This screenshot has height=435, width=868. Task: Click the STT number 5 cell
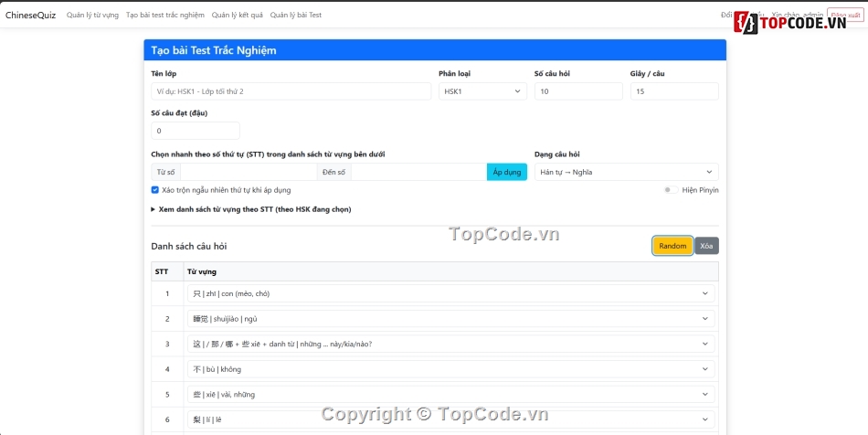pyautogui.click(x=167, y=394)
